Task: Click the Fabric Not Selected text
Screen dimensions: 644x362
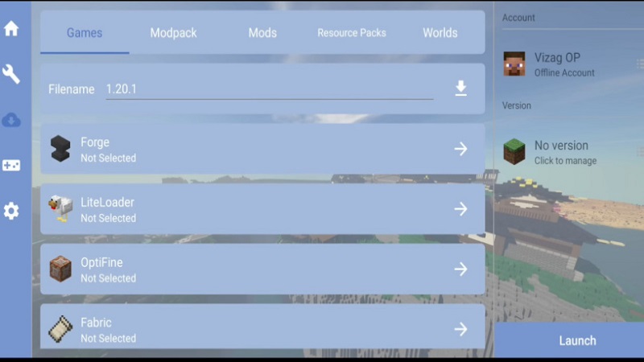Action: (x=109, y=339)
